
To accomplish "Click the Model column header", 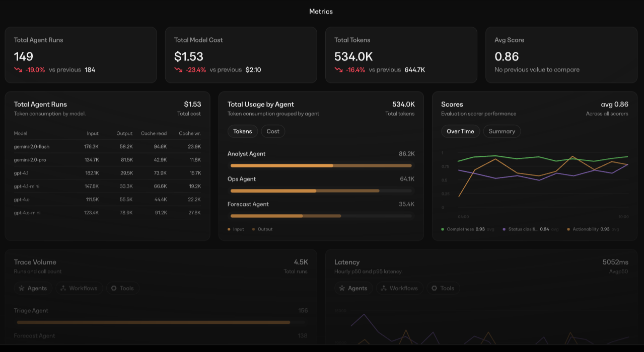I will pos(21,133).
